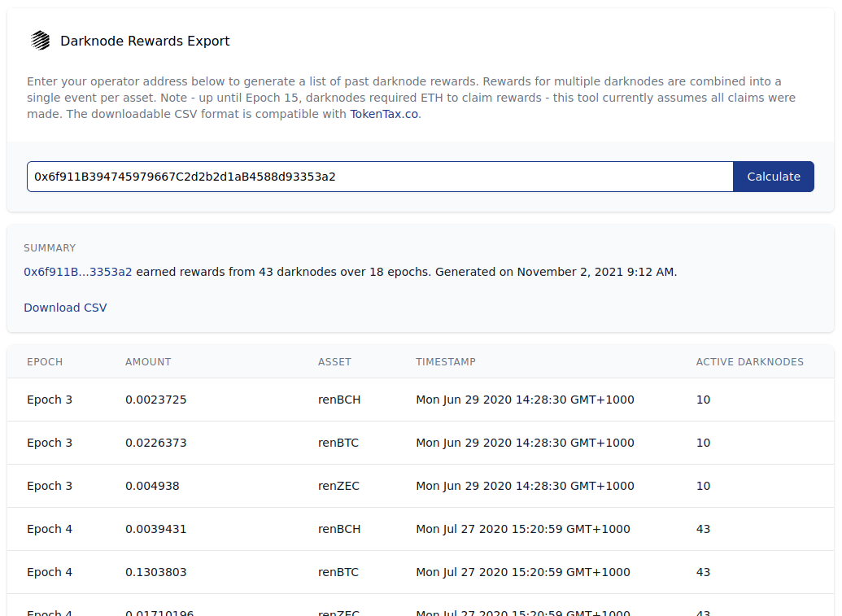Click the description paragraph about operator address
Screen dimensions: 842x616
412,98
